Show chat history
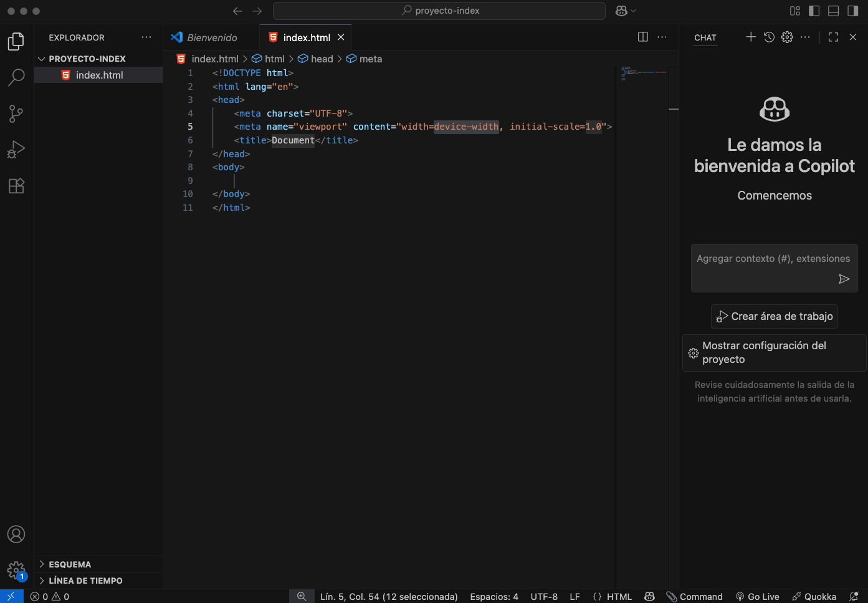The height and width of the screenshot is (603, 868). pyautogui.click(x=769, y=37)
